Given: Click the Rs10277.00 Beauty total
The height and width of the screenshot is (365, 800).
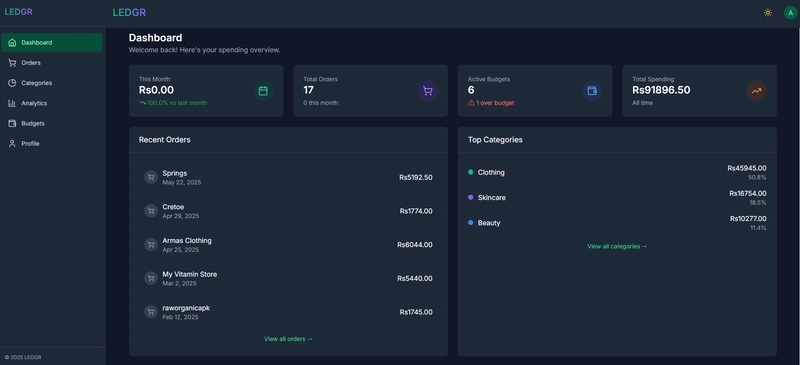Looking at the screenshot, I should (748, 219).
